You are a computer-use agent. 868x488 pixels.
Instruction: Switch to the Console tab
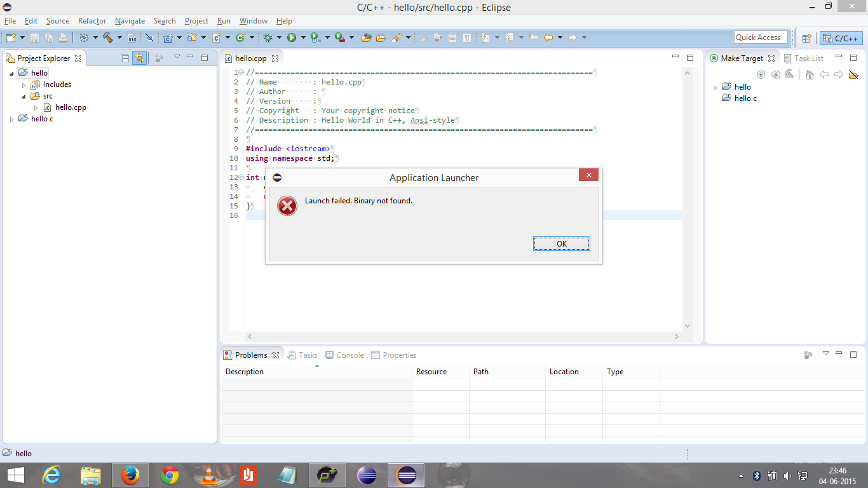click(345, 355)
